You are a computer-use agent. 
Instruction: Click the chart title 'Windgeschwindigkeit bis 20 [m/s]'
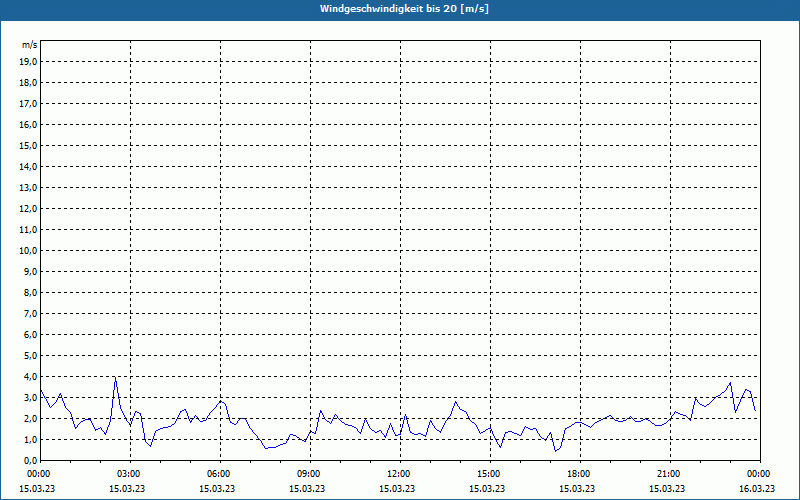click(x=404, y=9)
